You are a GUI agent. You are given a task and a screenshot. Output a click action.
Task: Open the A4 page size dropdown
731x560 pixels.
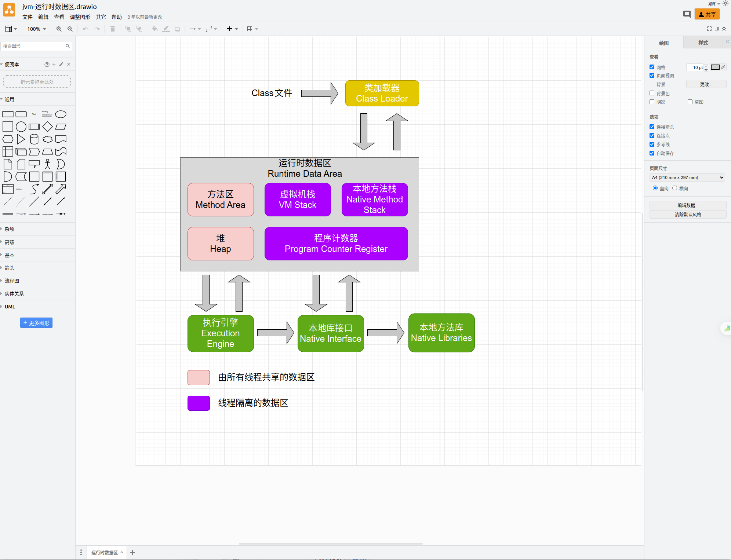pos(687,177)
